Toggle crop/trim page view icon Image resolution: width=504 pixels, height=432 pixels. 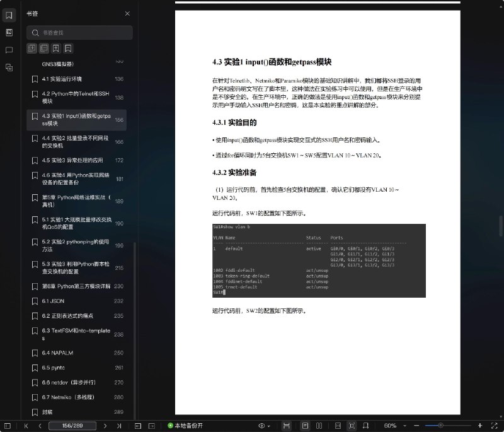[350, 426]
